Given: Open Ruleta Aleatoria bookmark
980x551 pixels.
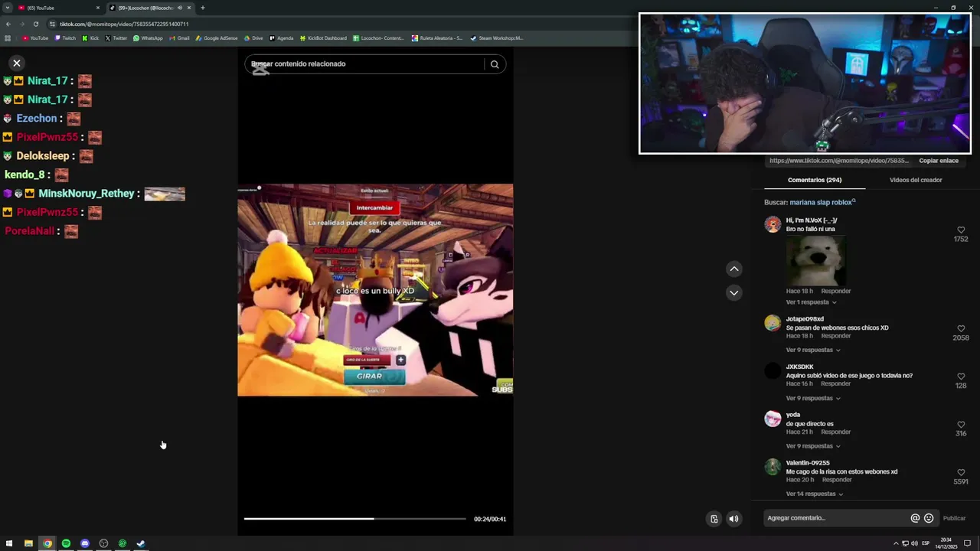Looking at the screenshot, I should click(x=437, y=38).
